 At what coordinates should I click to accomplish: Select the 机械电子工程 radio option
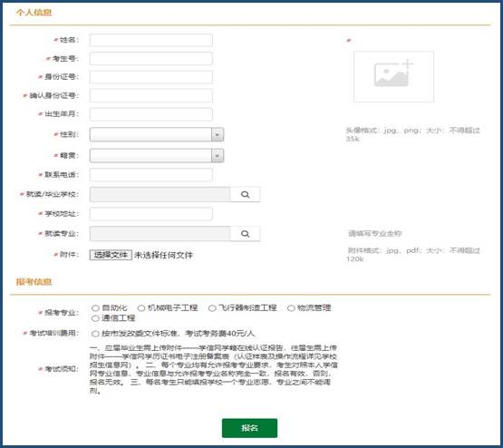pos(141,308)
